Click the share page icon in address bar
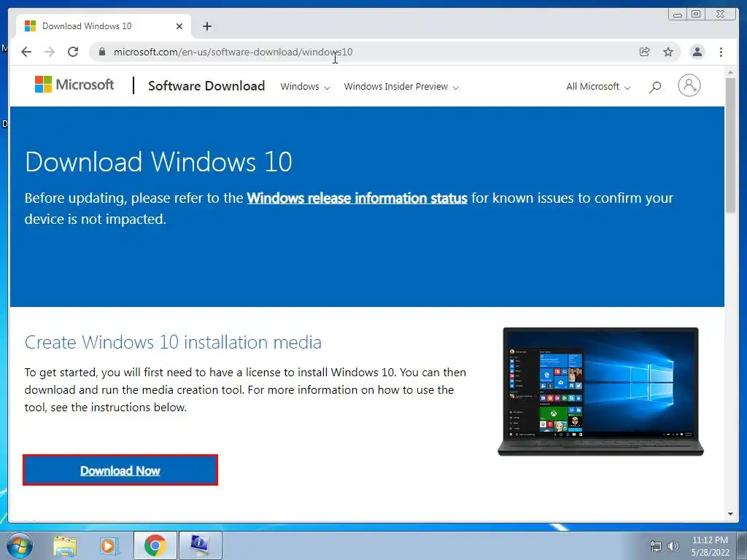 pyautogui.click(x=645, y=52)
